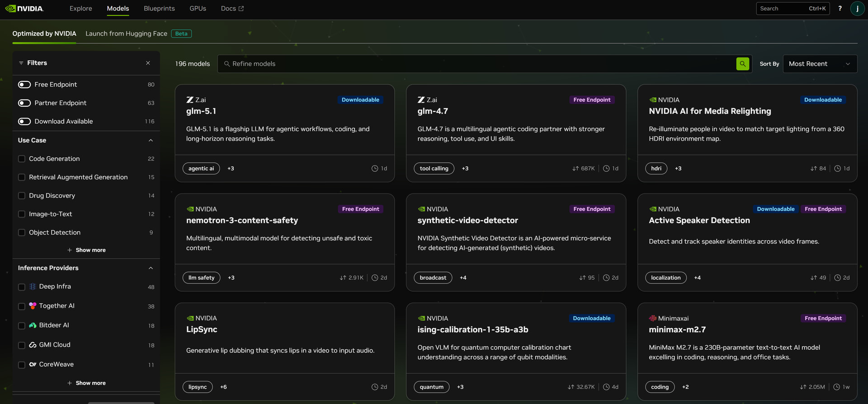Click the Together AI provider icon

coord(33,306)
